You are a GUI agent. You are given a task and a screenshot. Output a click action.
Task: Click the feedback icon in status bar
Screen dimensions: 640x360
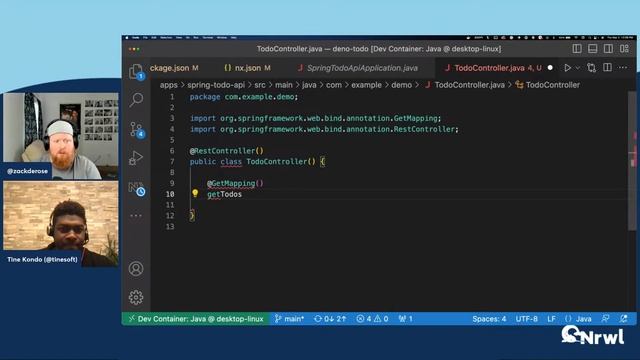point(606,319)
